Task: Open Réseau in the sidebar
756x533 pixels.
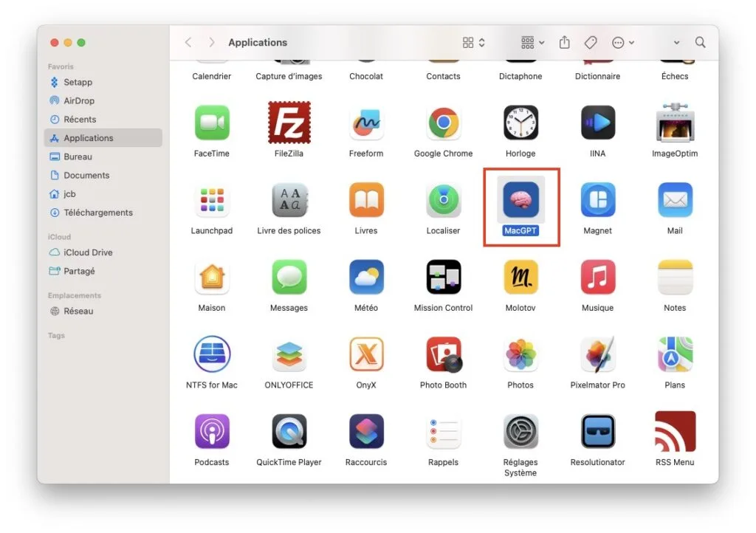Action: 103,311
